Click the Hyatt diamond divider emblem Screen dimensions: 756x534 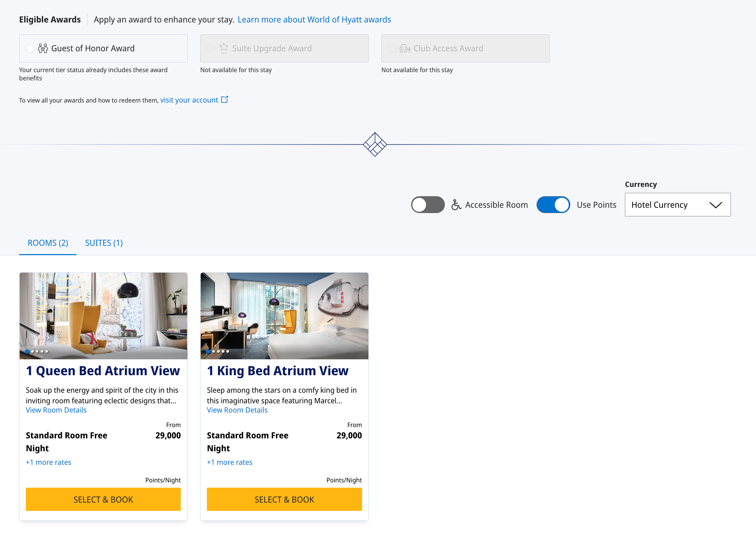click(x=375, y=144)
